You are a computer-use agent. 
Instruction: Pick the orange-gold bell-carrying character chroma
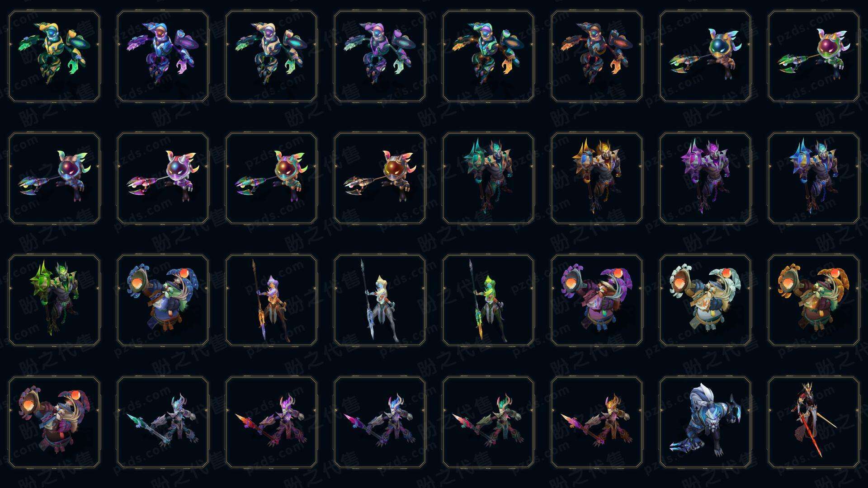[814, 300]
